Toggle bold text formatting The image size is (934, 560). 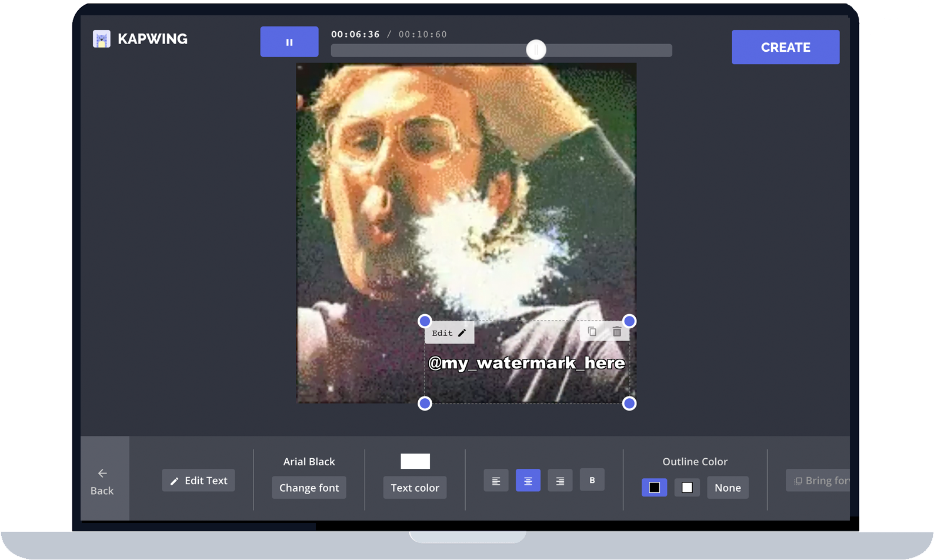point(592,480)
